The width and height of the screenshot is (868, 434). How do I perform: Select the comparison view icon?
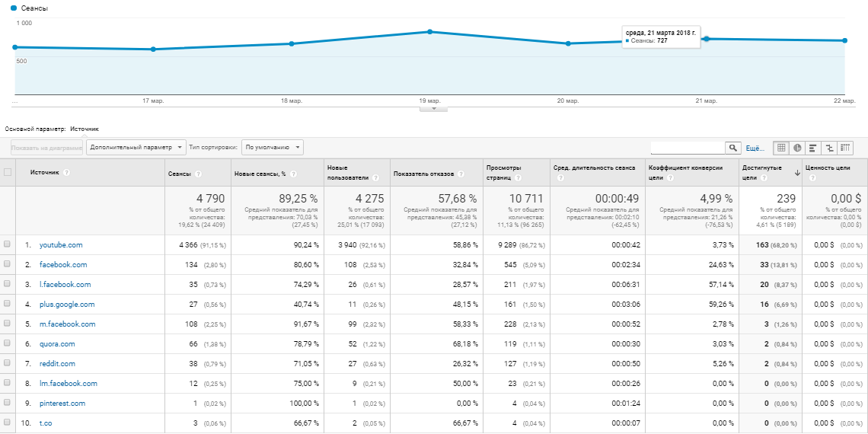(829, 148)
